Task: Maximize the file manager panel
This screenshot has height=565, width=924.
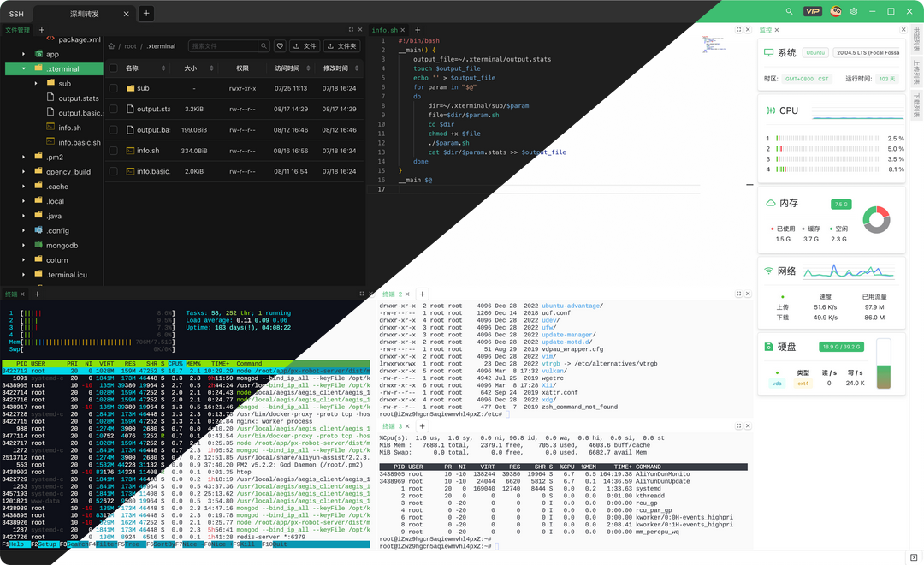Action: [x=352, y=29]
